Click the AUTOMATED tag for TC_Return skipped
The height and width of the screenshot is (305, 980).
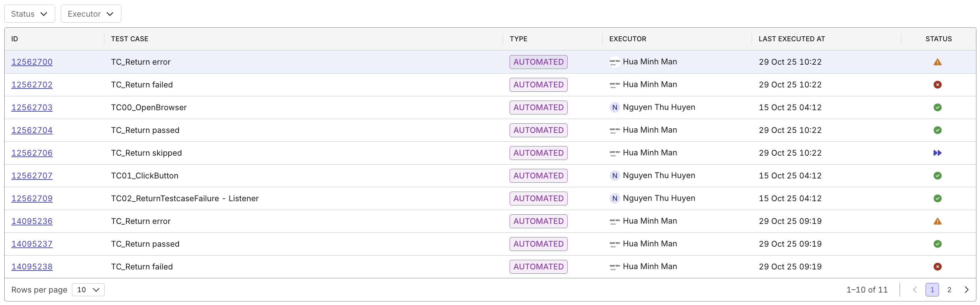click(538, 153)
